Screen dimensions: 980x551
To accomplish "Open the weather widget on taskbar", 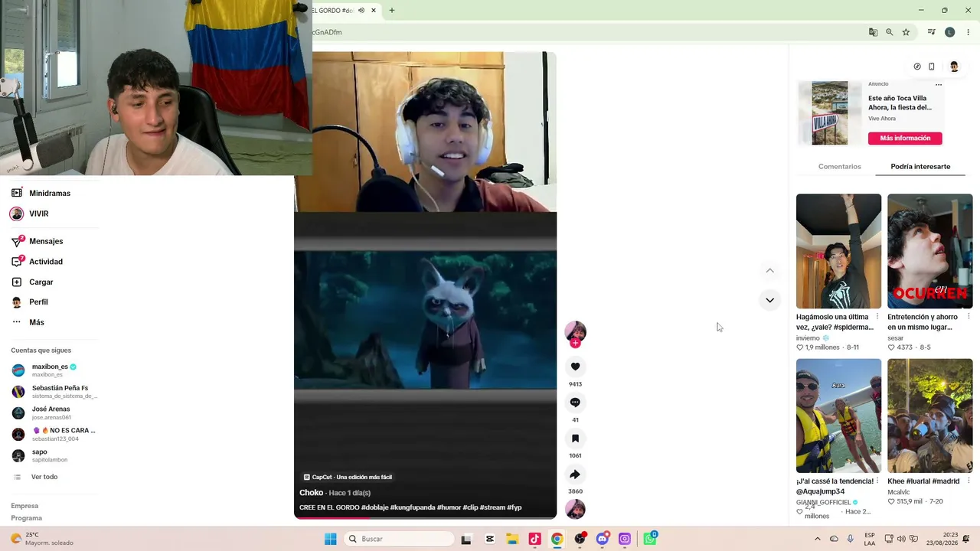I will pyautogui.click(x=42, y=539).
